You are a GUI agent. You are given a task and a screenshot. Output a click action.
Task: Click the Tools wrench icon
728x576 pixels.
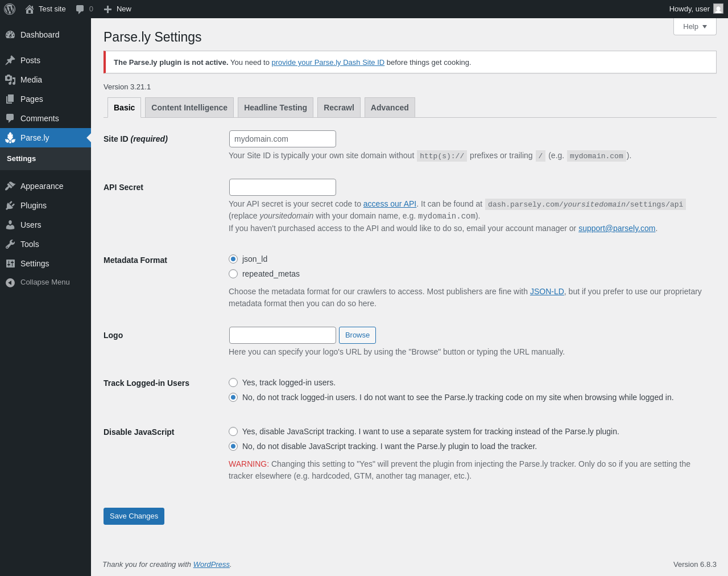pos(10,244)
